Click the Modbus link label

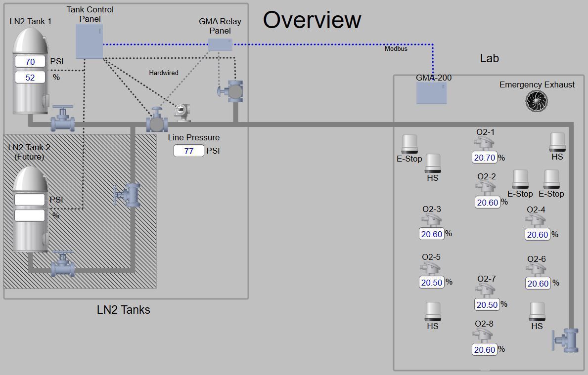tap(396, 49)
